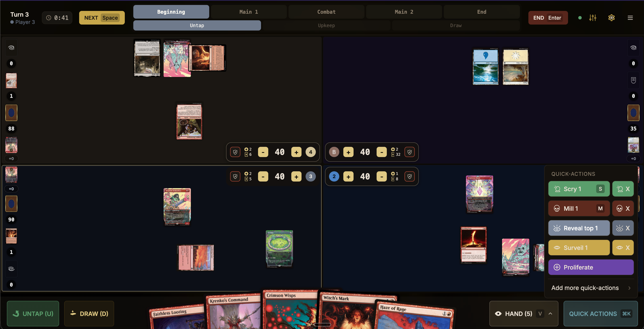
Task: Switch to the Beginning phase tab
Action: tap(171, 12)
